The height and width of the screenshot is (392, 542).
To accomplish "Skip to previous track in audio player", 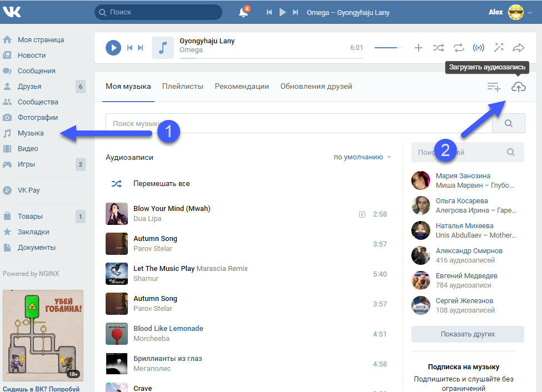I will click(130, 48).
